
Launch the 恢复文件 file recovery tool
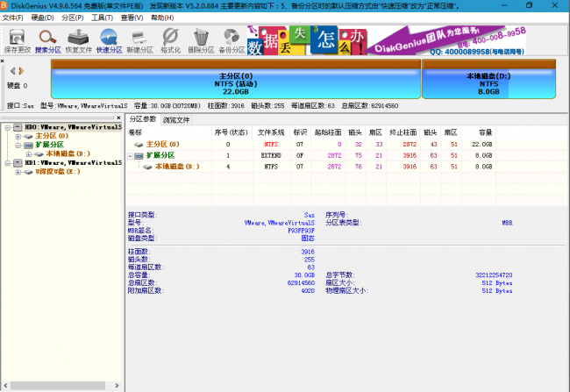click(x=79, y=41)
